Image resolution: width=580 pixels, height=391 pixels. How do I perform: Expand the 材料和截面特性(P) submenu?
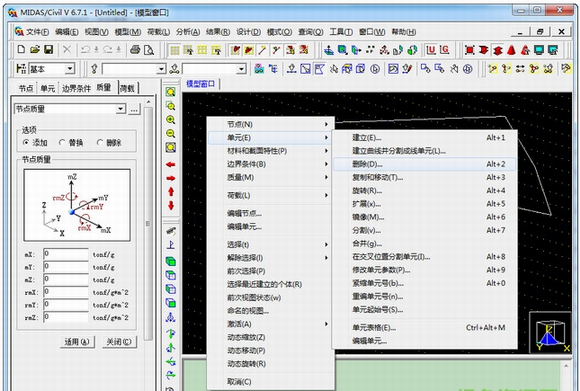tap(271, 151)
